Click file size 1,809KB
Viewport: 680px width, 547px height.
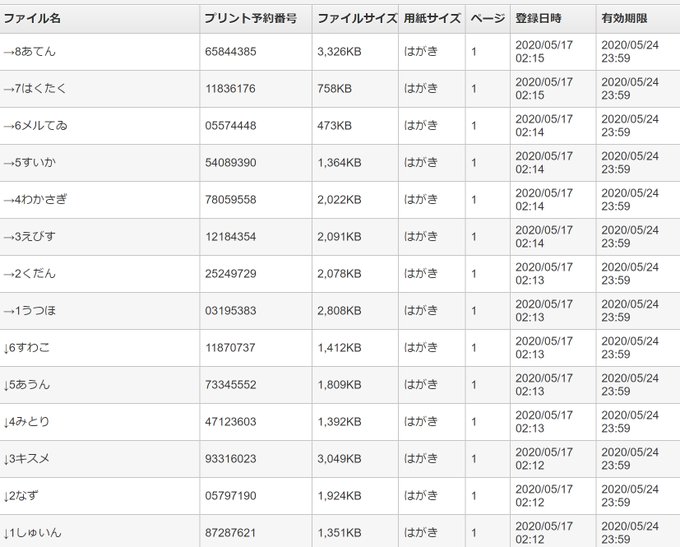[x=339, y=385]
